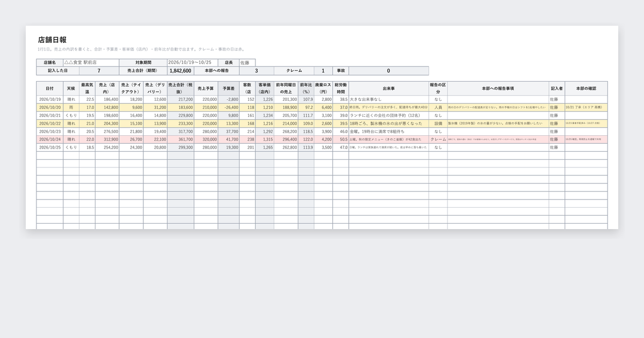Select the 最高気温 column header
Viewport: 644px width, 338px height.
(x=87, y=88)
